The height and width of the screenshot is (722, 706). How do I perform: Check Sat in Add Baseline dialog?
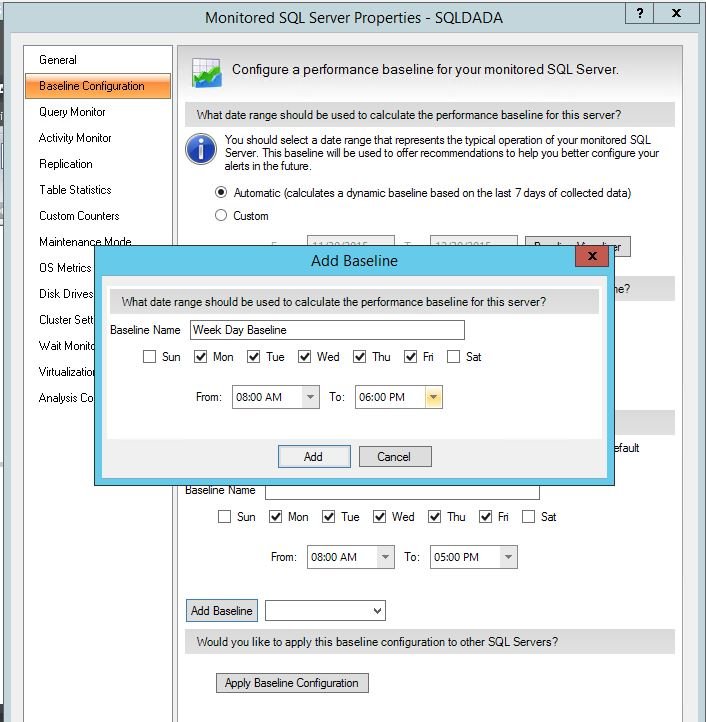[453, 357]
